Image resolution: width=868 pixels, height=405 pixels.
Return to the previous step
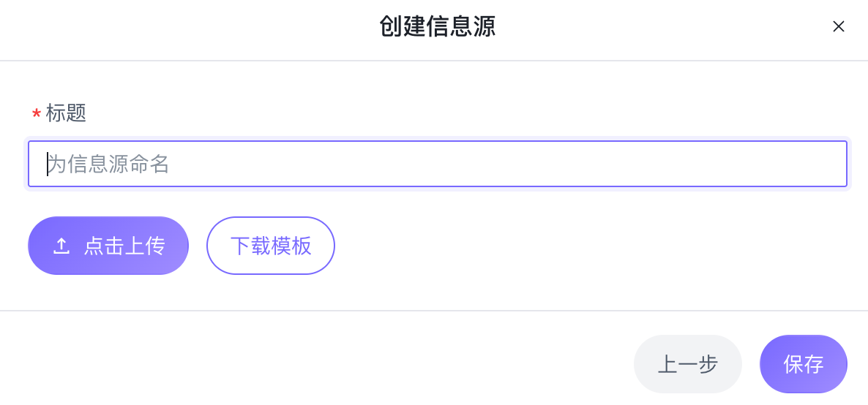click(687, 364)
